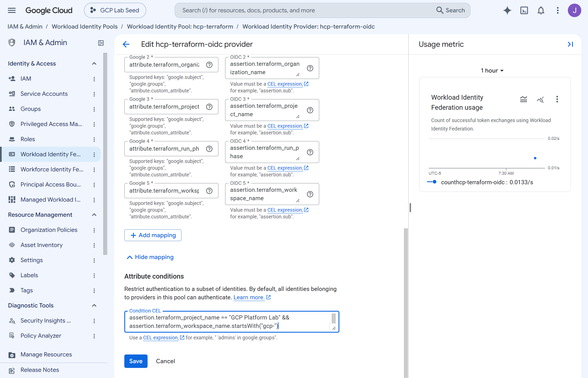Collapse the Resource Management section
This screenshot has height=378, width=588.
pyautogui.click(x=94, y=215)
